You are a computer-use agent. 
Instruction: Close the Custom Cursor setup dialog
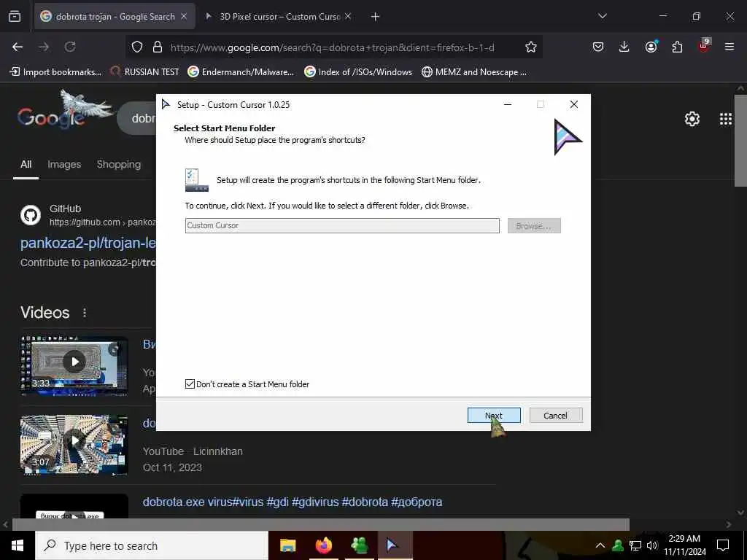574,104
